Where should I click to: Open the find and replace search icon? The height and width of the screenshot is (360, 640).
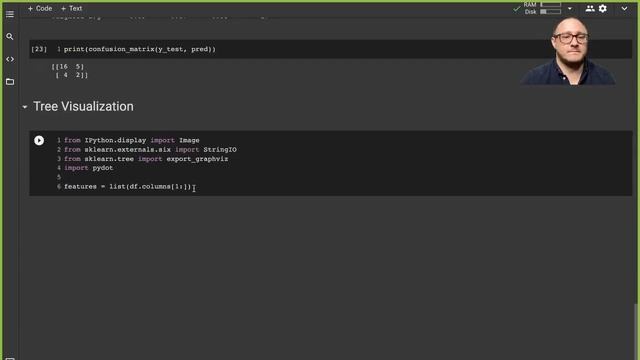coord(10,37)
